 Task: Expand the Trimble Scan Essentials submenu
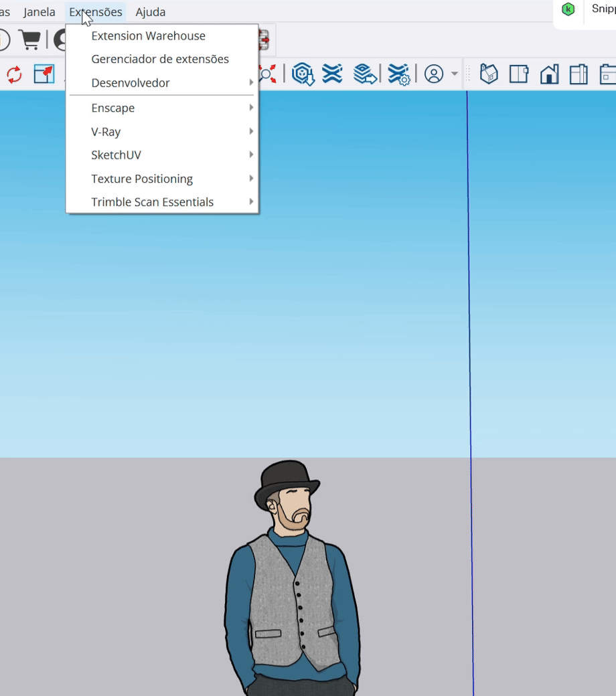162,202
